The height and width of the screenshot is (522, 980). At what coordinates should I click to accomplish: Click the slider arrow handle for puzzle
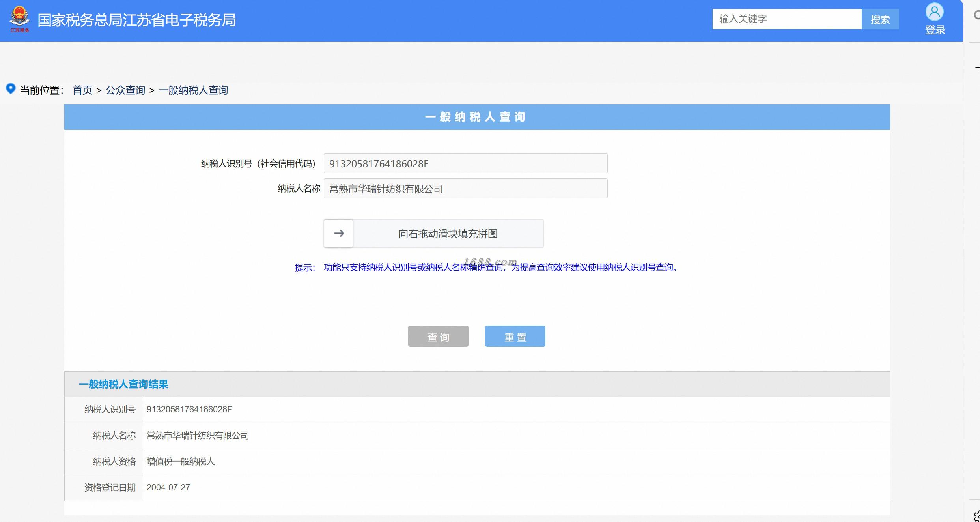coord(338,234)
